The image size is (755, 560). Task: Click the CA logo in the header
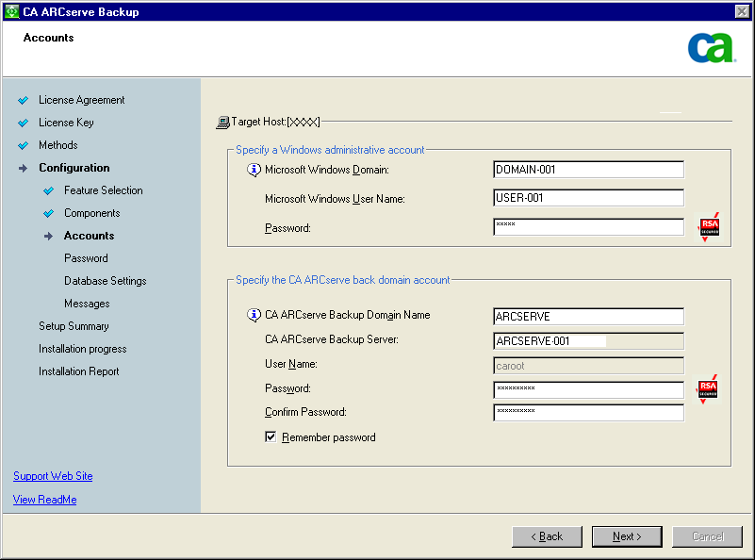(711, 48)
